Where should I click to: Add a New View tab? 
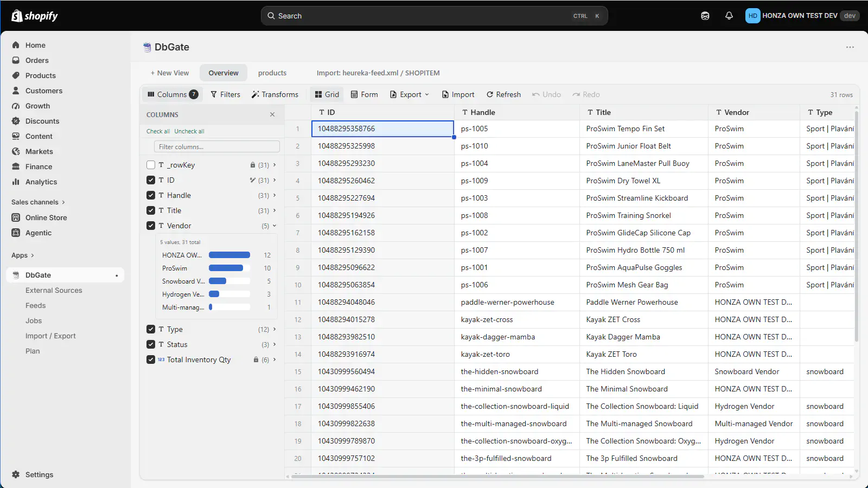pos(170,73)
